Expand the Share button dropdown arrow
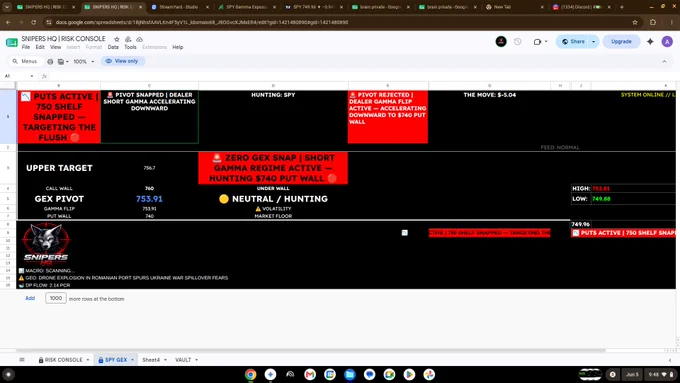 pyautogui.click(x=594, y=42)
